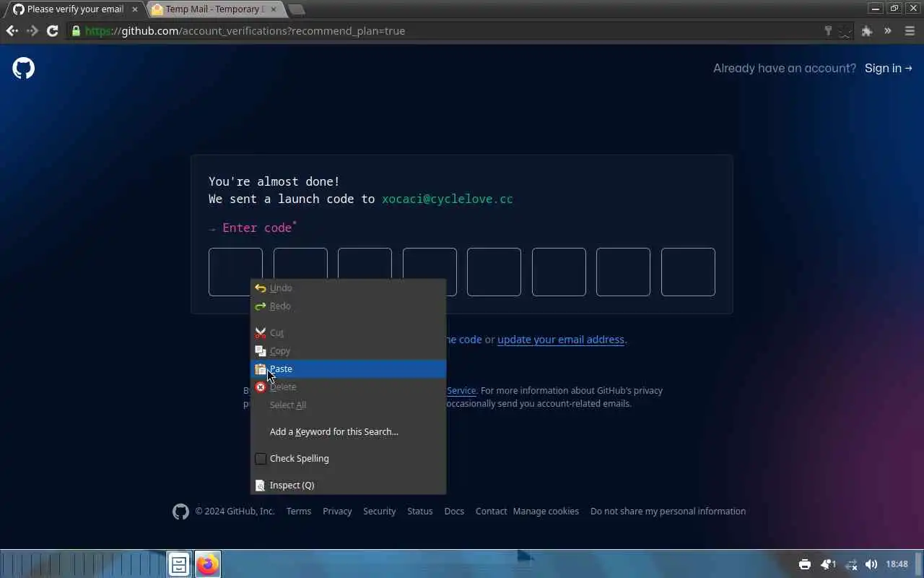The image size is (924, 578).
Task: Click 'Manage cookies' in the footer
Action: tap(546, 512)
